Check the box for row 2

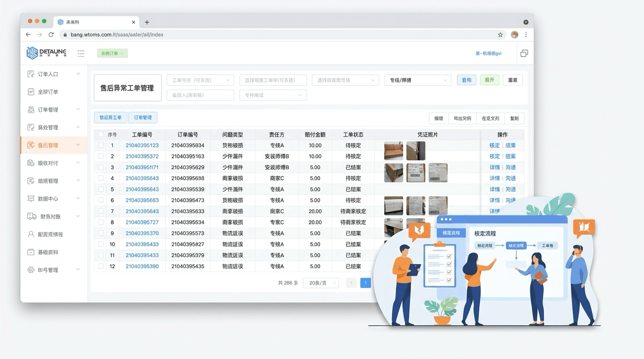tap(101, 157)
